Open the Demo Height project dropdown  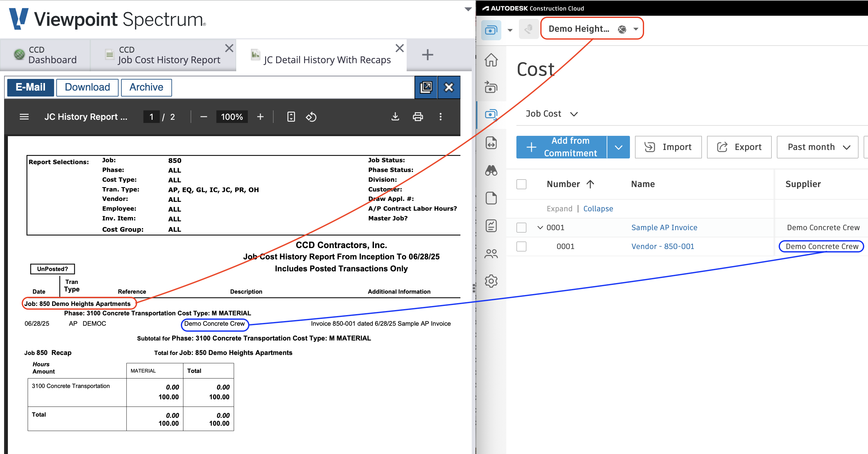pos(592,29)
